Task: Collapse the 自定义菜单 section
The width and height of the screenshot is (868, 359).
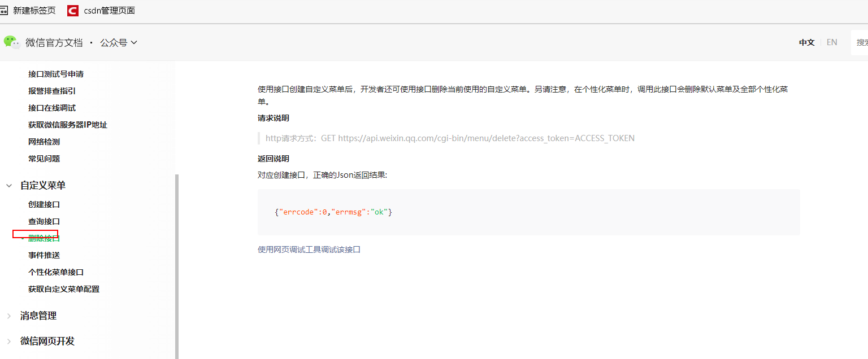Action: [x=9, y=185]
